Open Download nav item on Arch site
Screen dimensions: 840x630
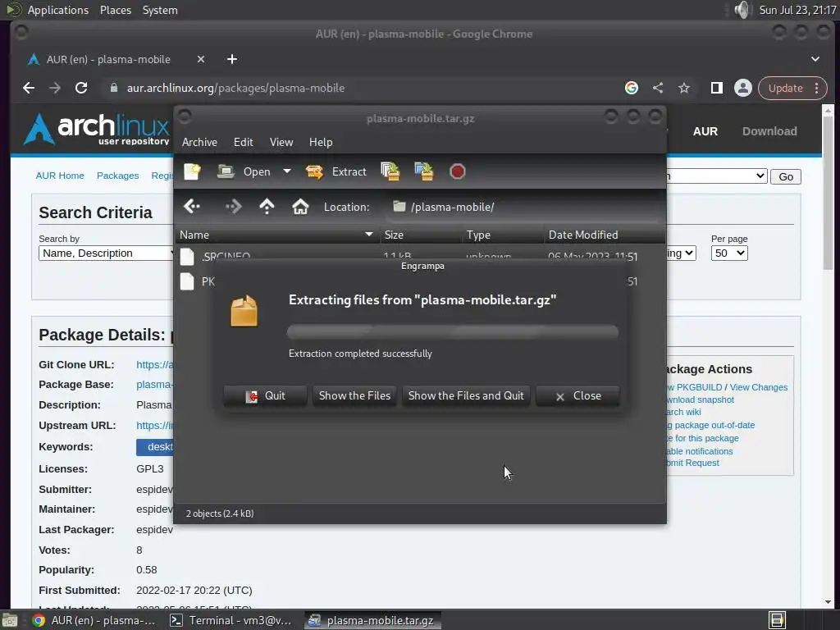pyautogui.click(x=769, y=131)
